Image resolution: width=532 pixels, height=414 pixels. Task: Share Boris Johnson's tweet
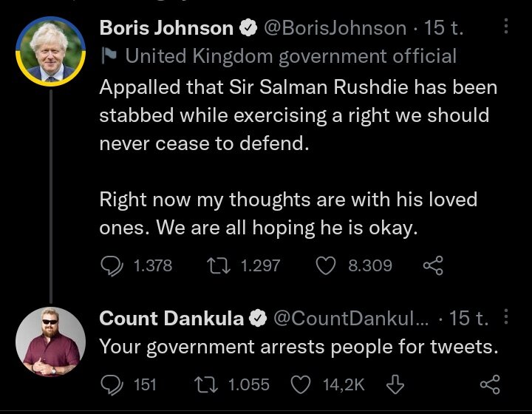pos(432,265)
